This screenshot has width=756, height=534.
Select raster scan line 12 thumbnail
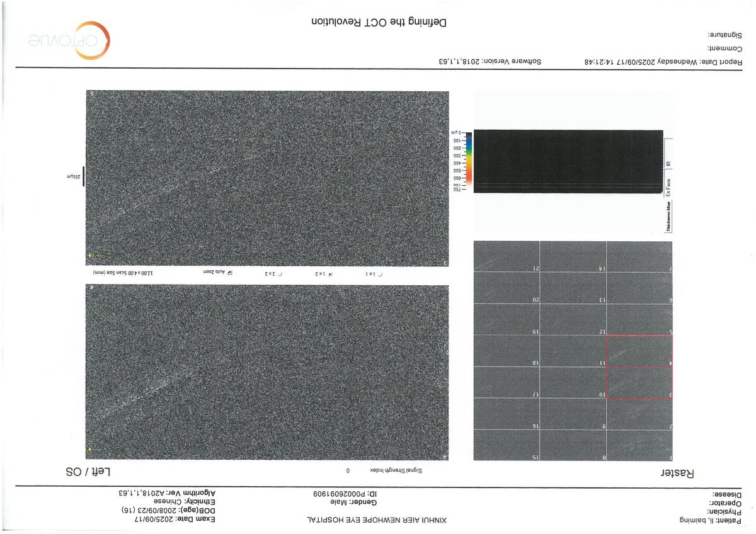point(573,319)
